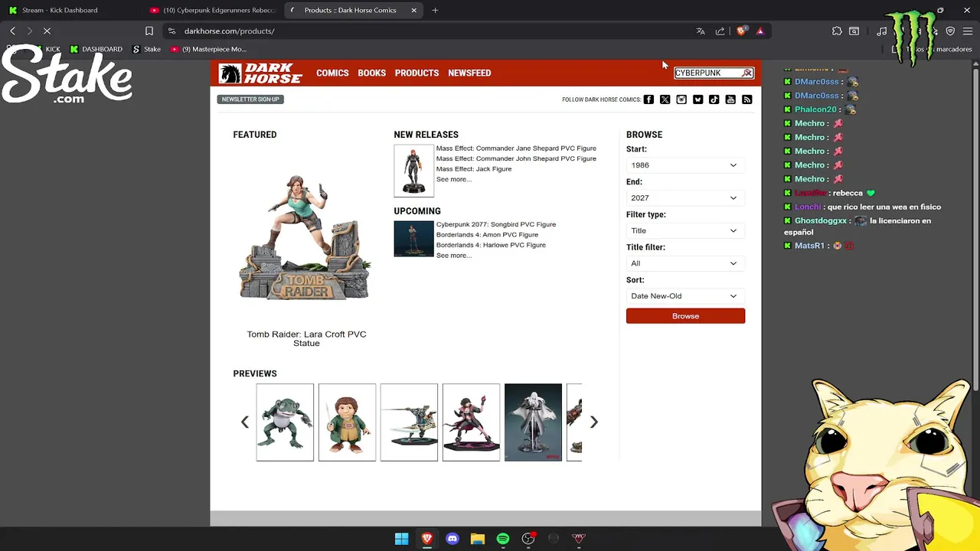Open Dark Horse YouTube icon
The width and height of the screenshot is (980, 551).
coord(730,99)
